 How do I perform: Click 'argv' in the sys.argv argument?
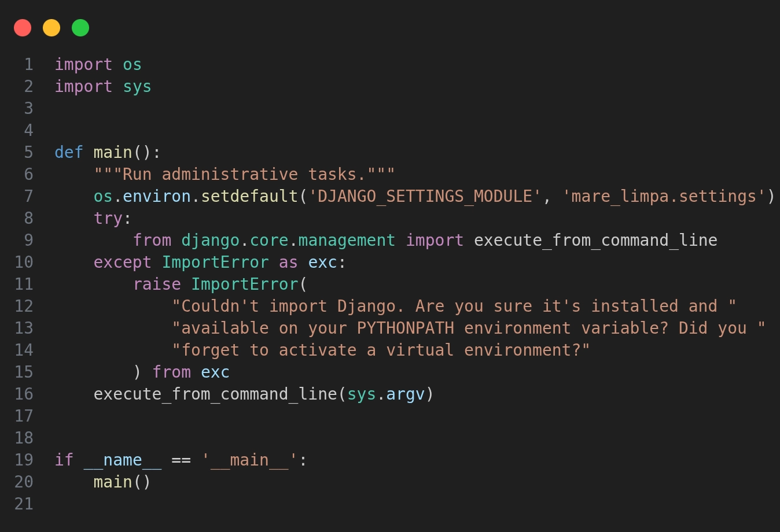coord(405,394)
